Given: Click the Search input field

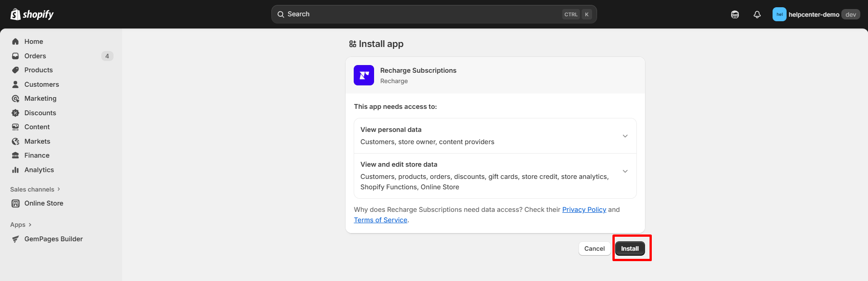Looking at the screenshot, I should click(x=421, y=14).
